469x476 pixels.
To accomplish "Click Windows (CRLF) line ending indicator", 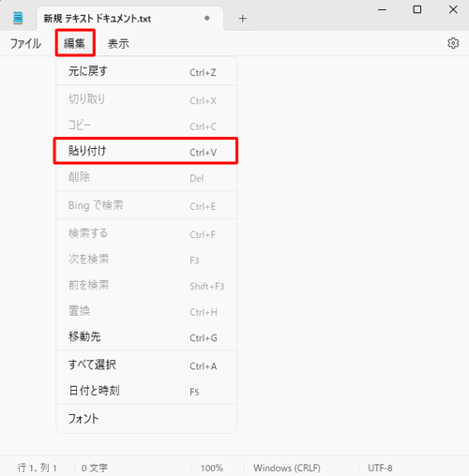I will [287, 468].
